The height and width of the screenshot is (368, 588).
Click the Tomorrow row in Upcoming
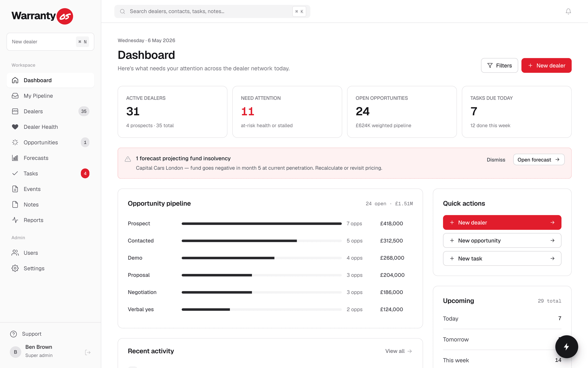[502, 339]
